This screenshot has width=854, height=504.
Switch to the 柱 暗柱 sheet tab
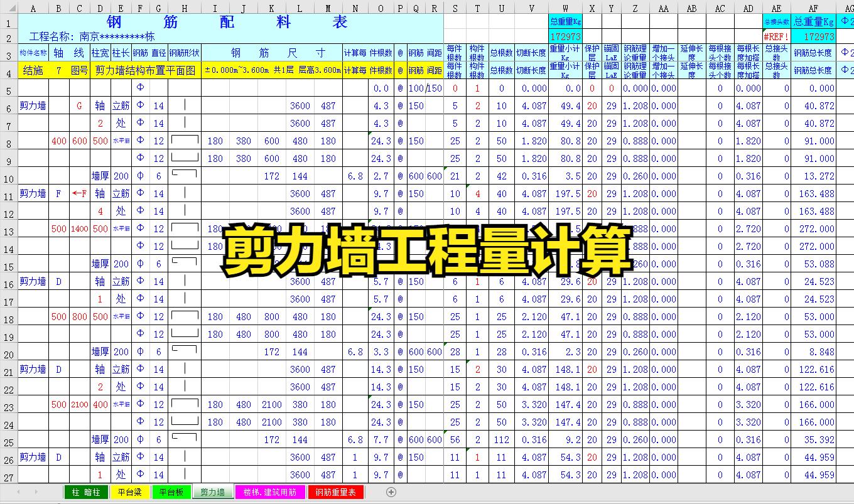[86, 492]
